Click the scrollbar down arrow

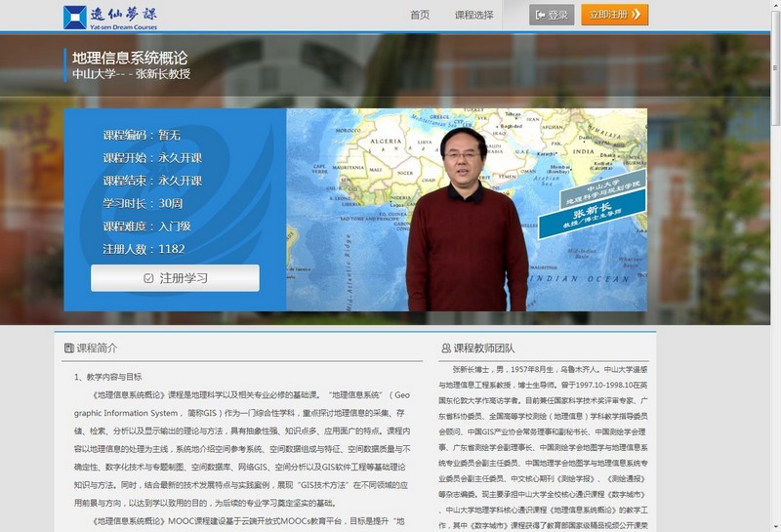(775, 527)
